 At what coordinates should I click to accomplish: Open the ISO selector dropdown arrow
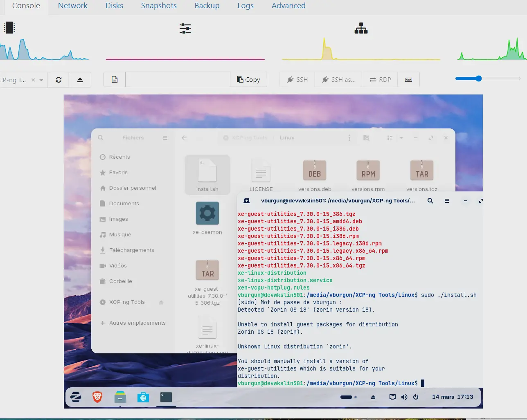click(x=41, y=80)
